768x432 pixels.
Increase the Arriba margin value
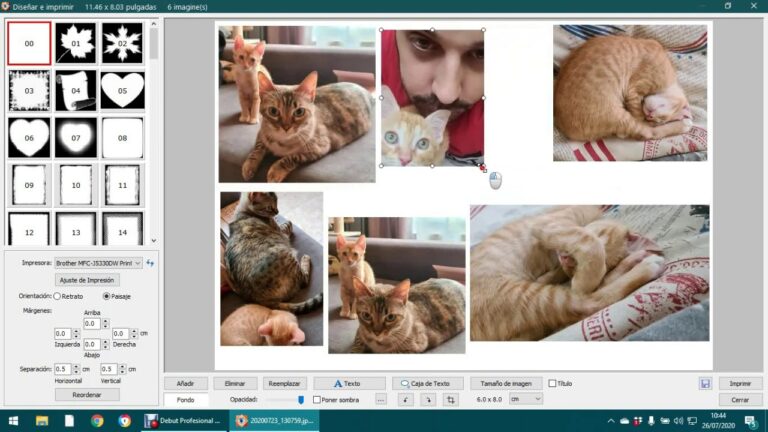click(105, 321)
